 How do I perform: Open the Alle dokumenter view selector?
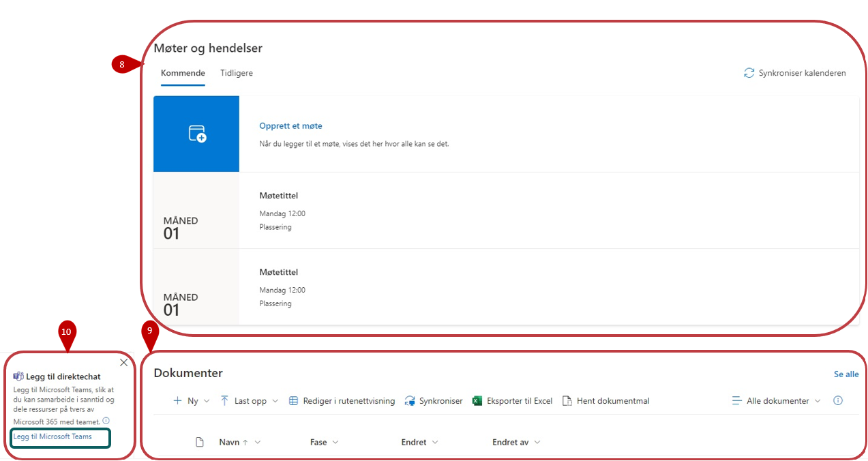[777, 401]
